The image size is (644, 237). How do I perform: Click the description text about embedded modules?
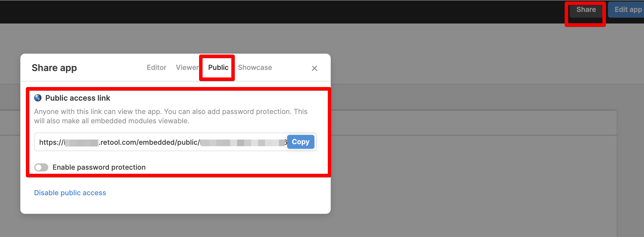pyautogui.click(x=171, y=116)
